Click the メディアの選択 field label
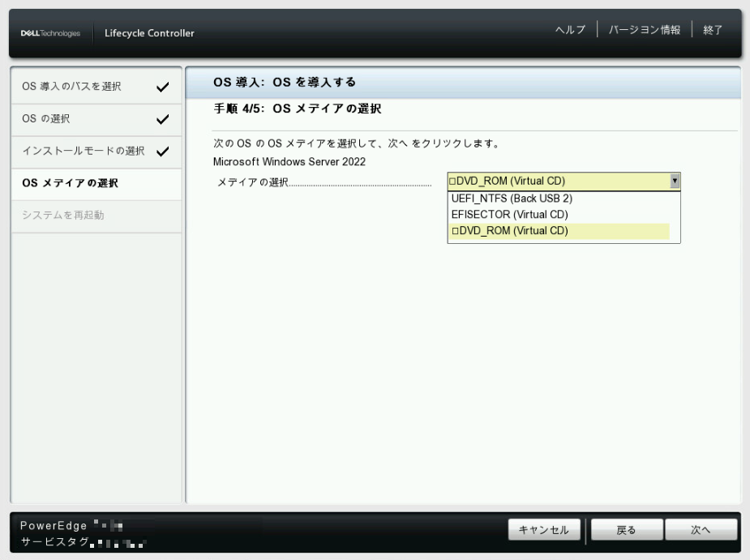Screen dimensions: 750x560 tap(252, 182)
